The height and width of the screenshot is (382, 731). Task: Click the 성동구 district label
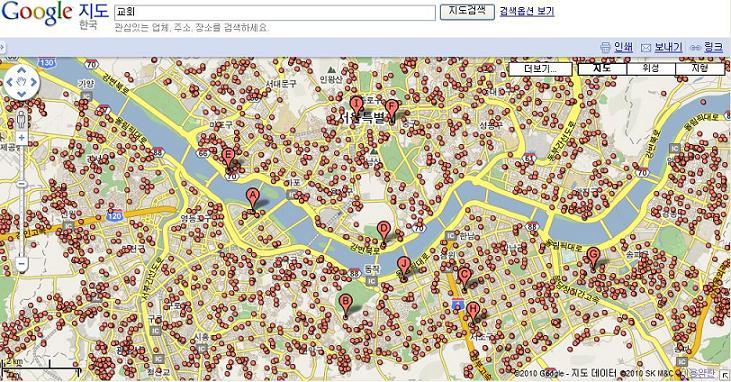pyautogui.click(x=491, y=125)
